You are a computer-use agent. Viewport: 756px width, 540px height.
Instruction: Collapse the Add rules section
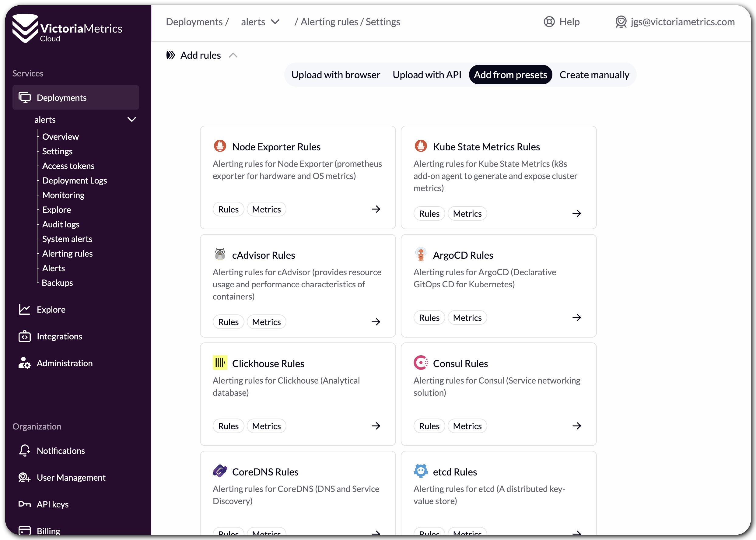[233, 55]
